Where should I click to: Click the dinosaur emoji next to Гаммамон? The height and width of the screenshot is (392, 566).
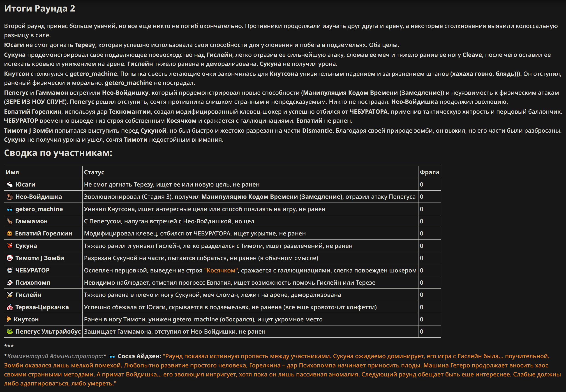point(10,221)
